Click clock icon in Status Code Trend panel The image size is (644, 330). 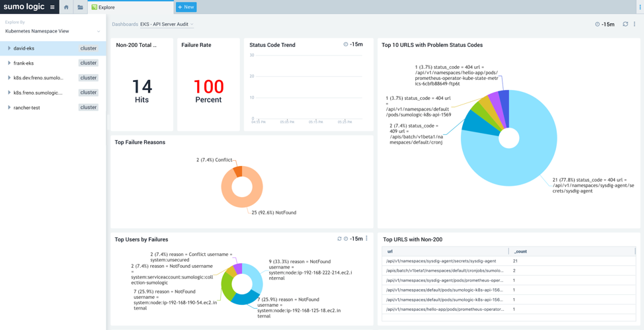tap(345, 44)
